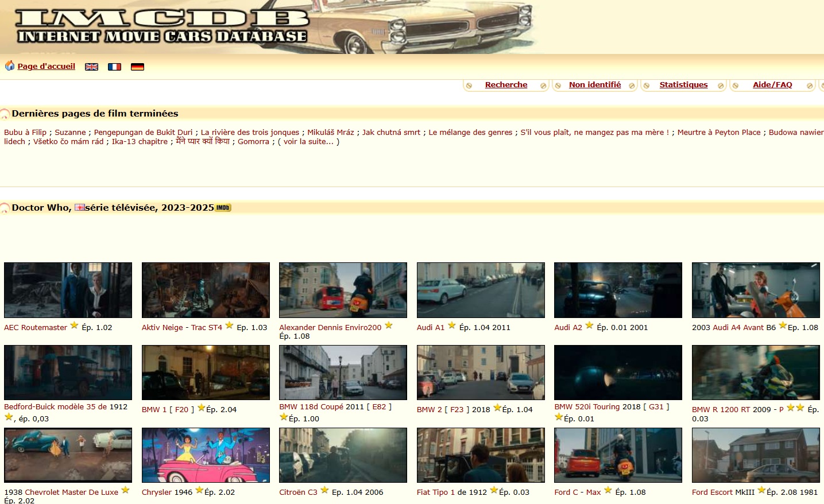Click the G31 chassis code link
Screen dimensions: 824x504
(x=656, y=407)
